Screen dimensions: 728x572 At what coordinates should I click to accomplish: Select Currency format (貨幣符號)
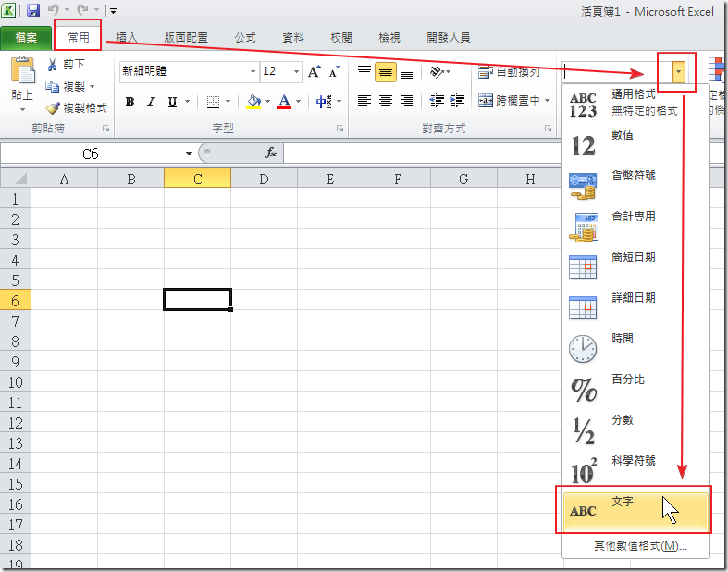click(x=635, y=185)
